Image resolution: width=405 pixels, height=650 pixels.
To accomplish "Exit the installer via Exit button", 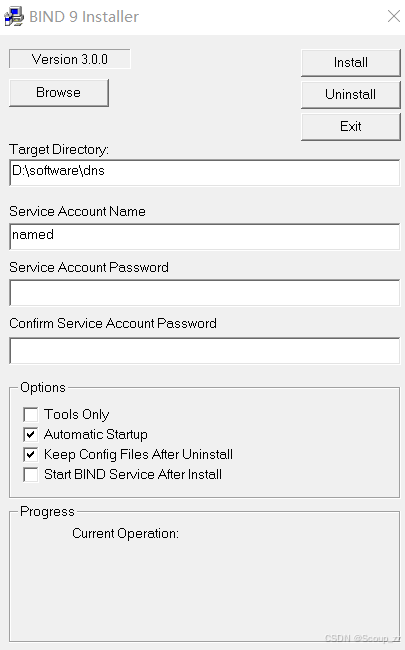I will coord(351,126).
